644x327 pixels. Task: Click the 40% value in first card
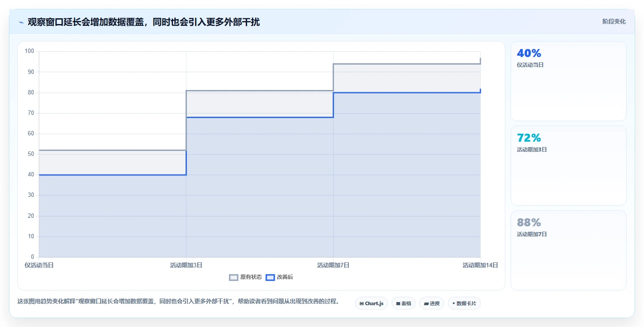529,53
